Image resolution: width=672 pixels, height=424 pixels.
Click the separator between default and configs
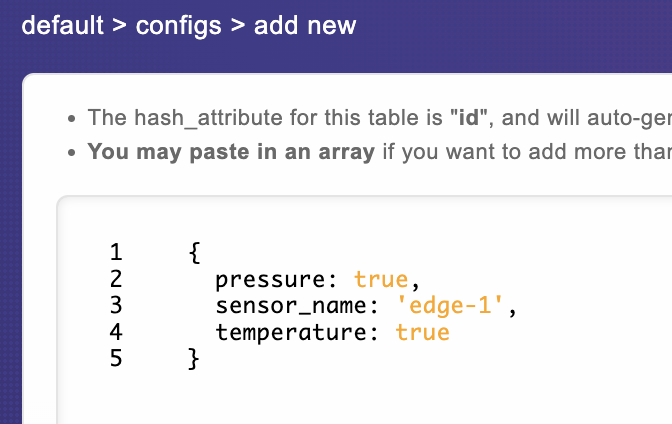click(x=118, y=24)
